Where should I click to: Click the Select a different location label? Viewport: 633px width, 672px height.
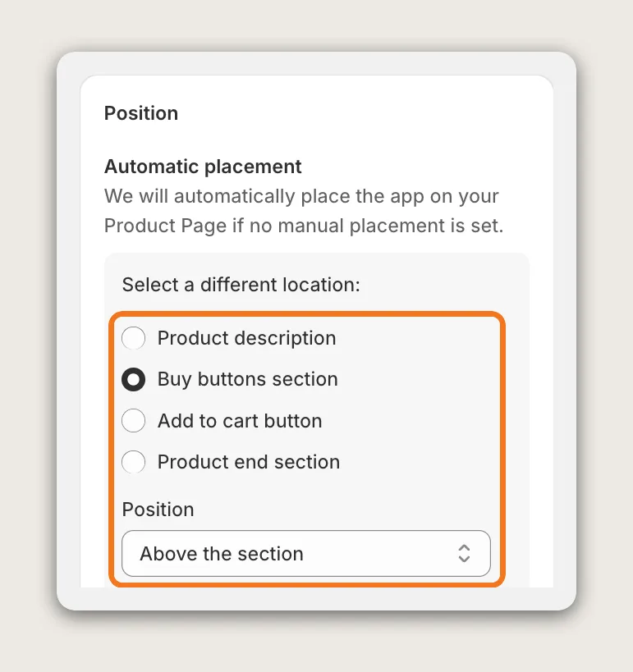click(x=241, y=285)
